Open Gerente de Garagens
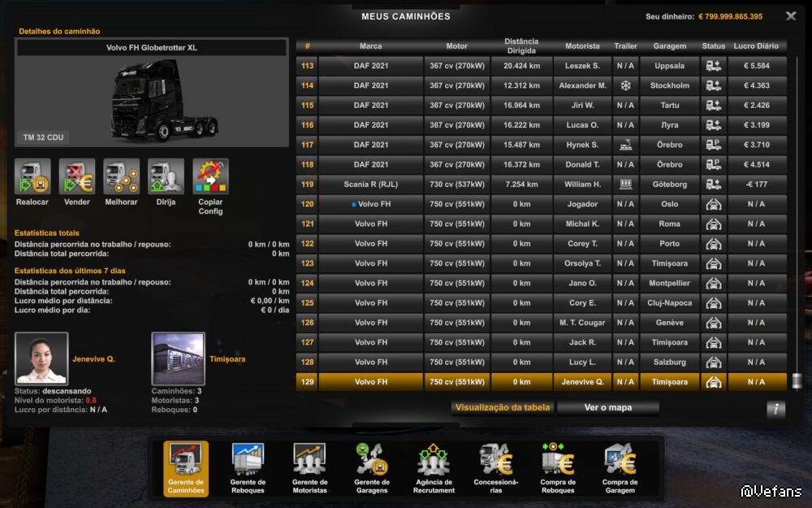Screen dimensions: 812x508 pos(372,469)
